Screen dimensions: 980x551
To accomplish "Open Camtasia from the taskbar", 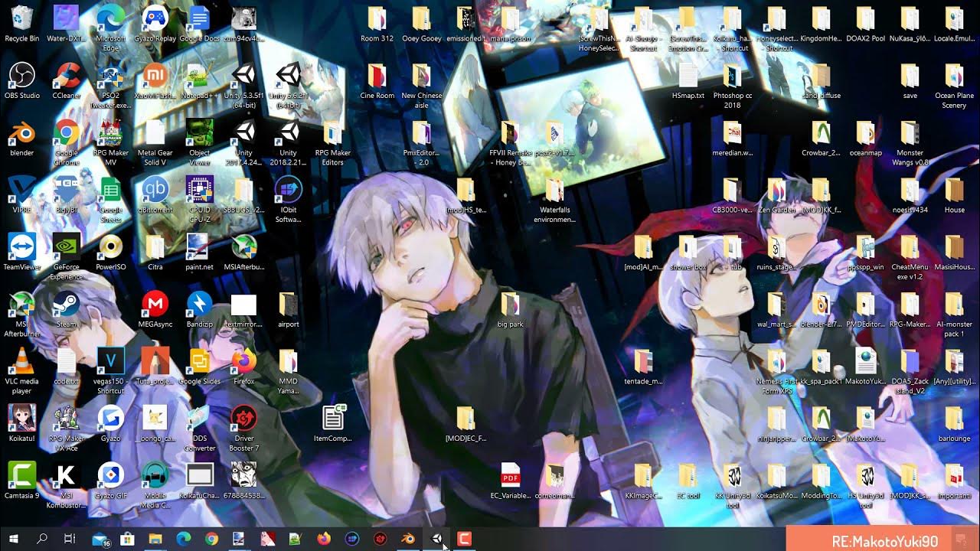I will [464, 539].
